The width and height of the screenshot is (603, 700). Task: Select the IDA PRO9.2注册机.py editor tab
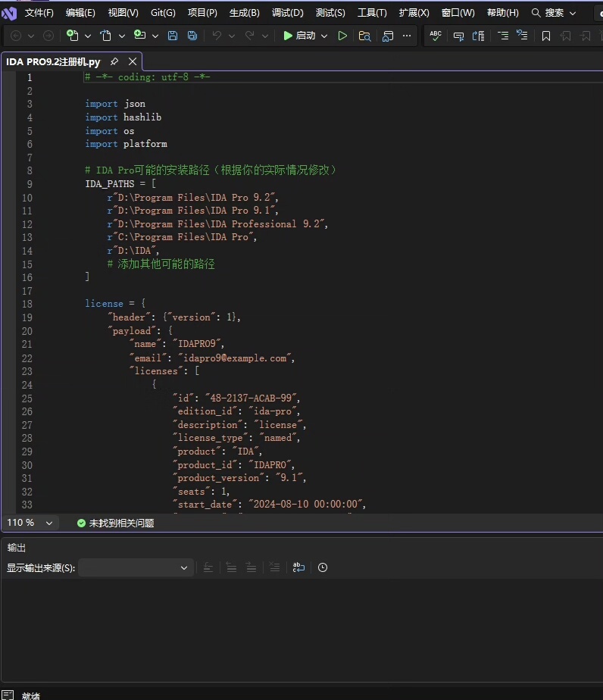(53, 62)
